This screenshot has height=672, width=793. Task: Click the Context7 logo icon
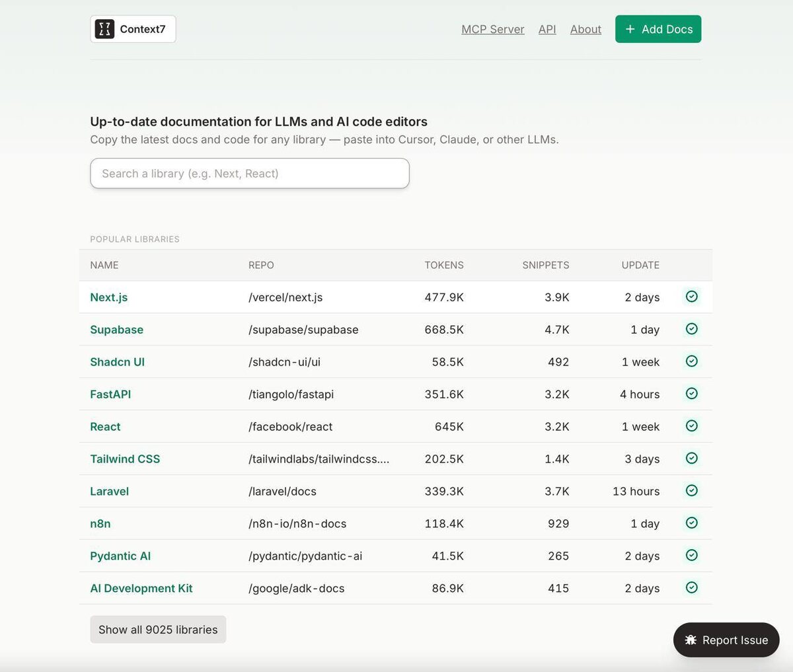[x=104, y=29]
